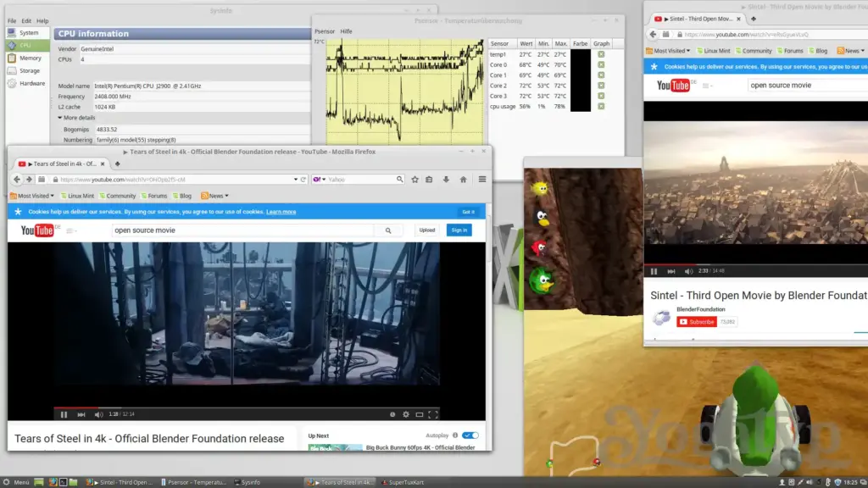The image size is (868, 488).
Task: Mute the Tears of Steel video
Action: point(98,414)
